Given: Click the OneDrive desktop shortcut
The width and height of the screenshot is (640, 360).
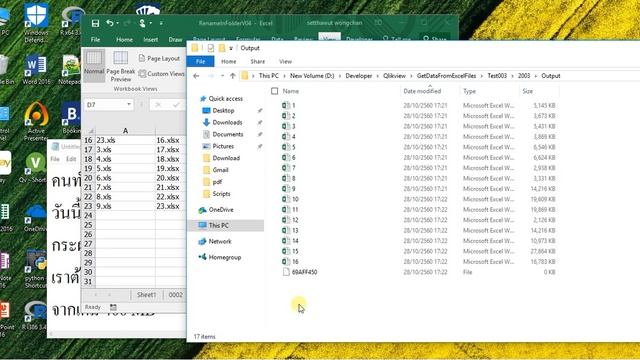Looking at the screenshot, I should click(35, 219).
